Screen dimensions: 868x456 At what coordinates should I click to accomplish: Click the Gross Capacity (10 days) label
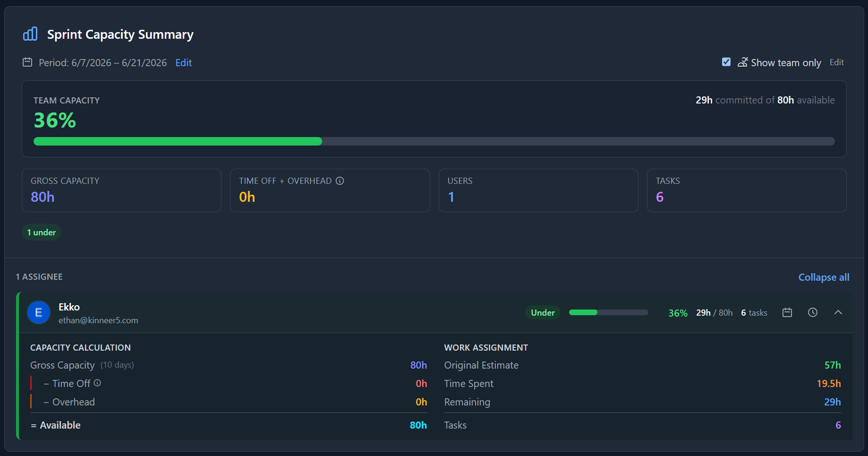click(x=82, y=365)
